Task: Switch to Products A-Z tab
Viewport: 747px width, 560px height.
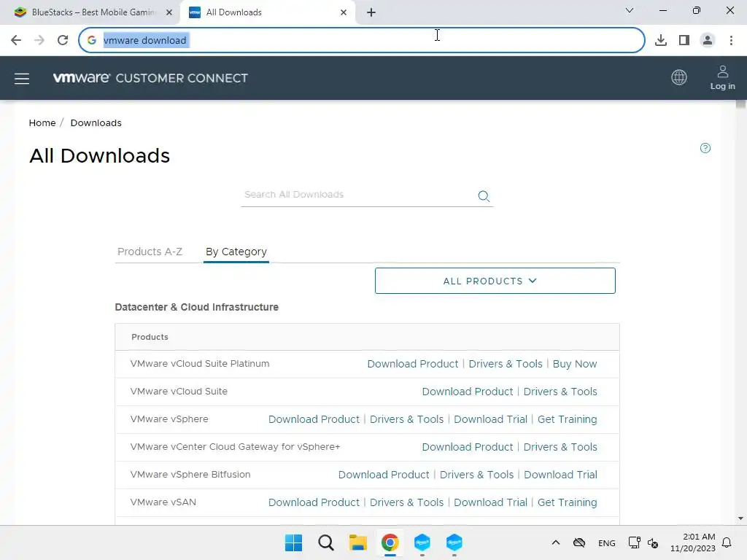Action: click(150, 252)
